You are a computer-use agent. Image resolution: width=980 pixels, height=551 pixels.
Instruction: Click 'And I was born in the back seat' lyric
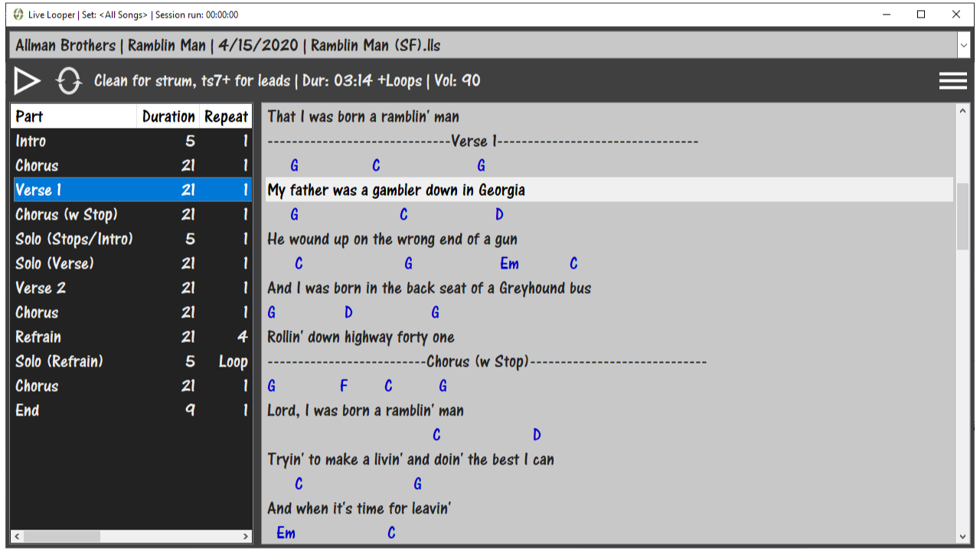coord(429,288)
